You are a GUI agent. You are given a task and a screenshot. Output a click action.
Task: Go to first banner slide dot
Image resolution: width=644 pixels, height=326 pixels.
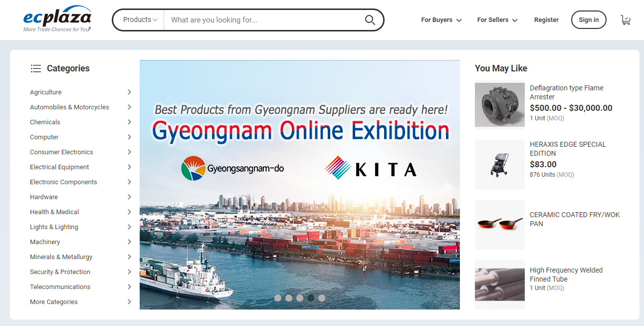coord(278,298)
